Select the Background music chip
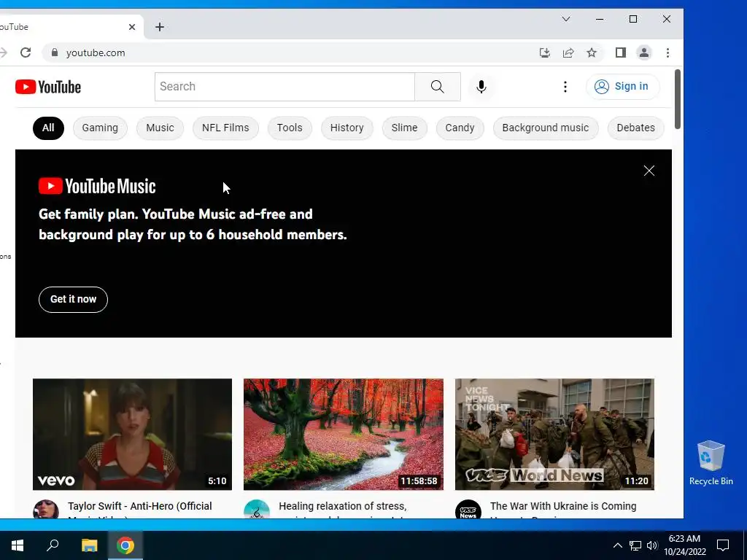The image size is (747, 560). coord(546,128)
